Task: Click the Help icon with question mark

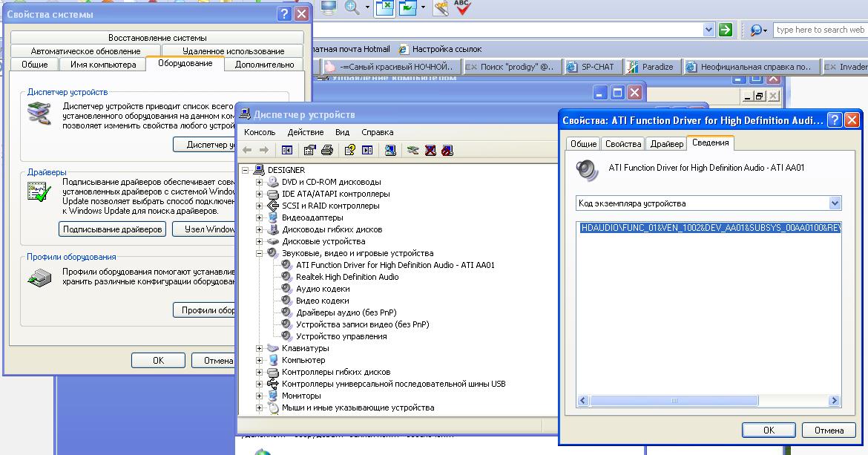Action: (349, 150)
